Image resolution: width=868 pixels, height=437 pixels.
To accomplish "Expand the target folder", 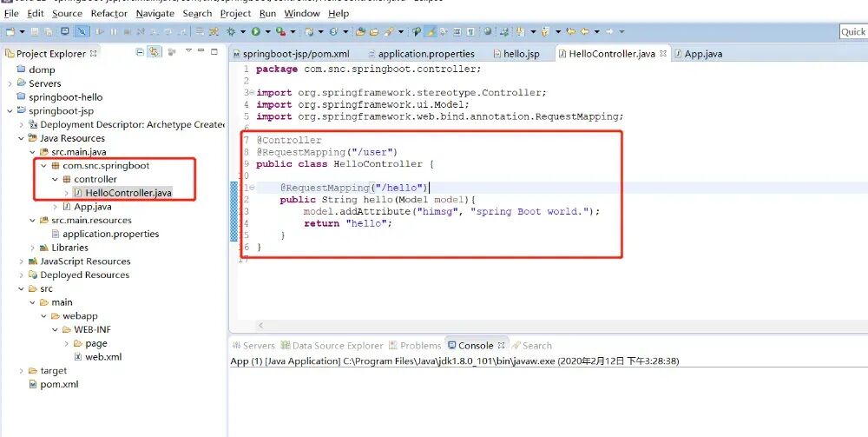I will pos(21,371).
